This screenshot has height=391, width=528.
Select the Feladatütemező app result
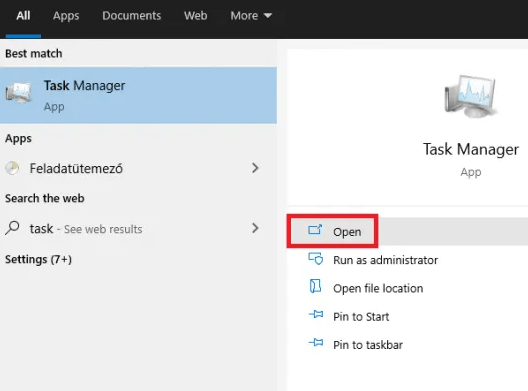[x=138, y=168]
